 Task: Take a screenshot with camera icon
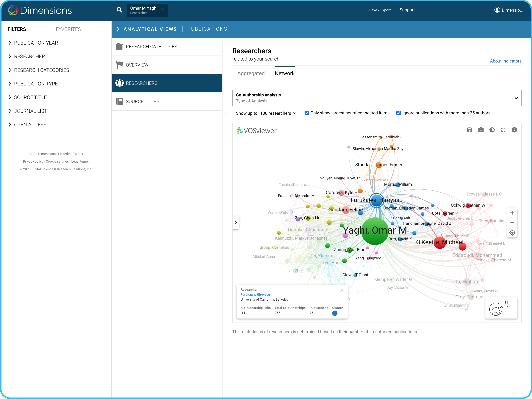tap(481, 130)
